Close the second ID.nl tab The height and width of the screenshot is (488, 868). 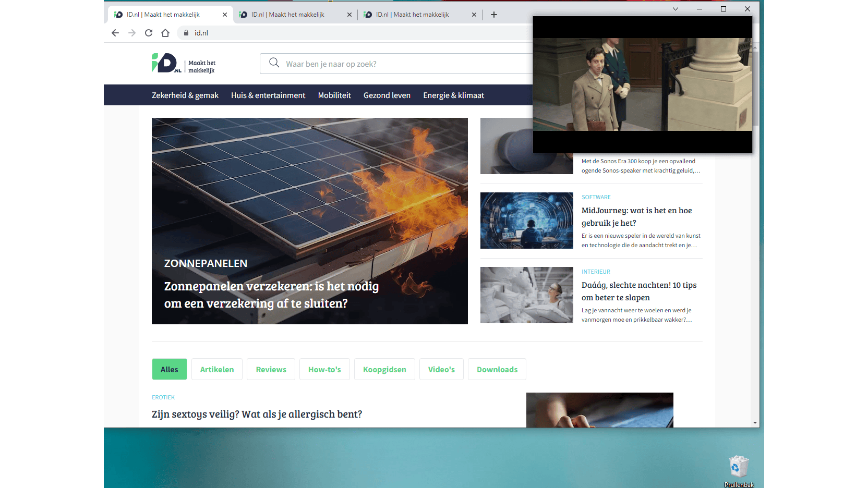coord(349,15)
